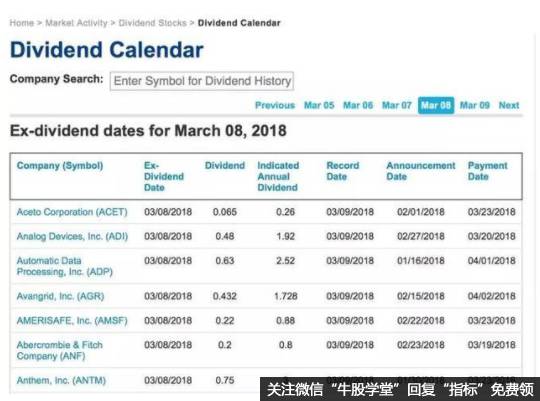This screenshot has height=401, width=540.
Task: Click Avangrid announcement date 02/15/2018
Action: (421, 296)
